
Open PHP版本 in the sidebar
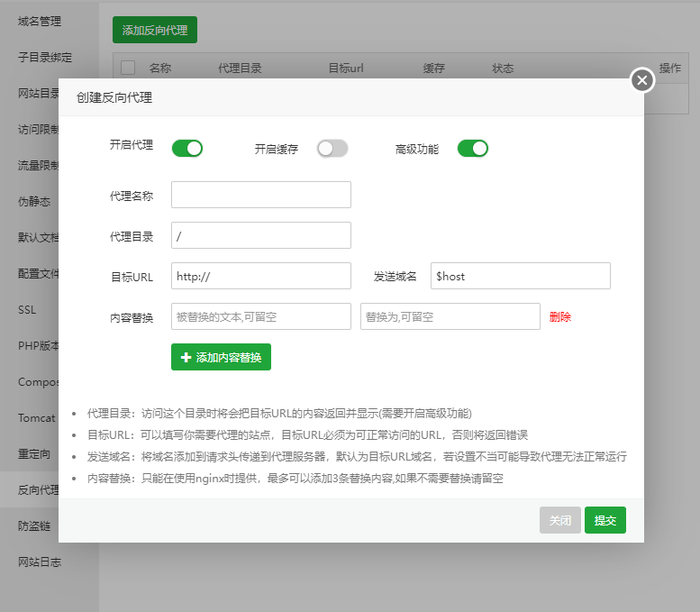click(39, 346)
